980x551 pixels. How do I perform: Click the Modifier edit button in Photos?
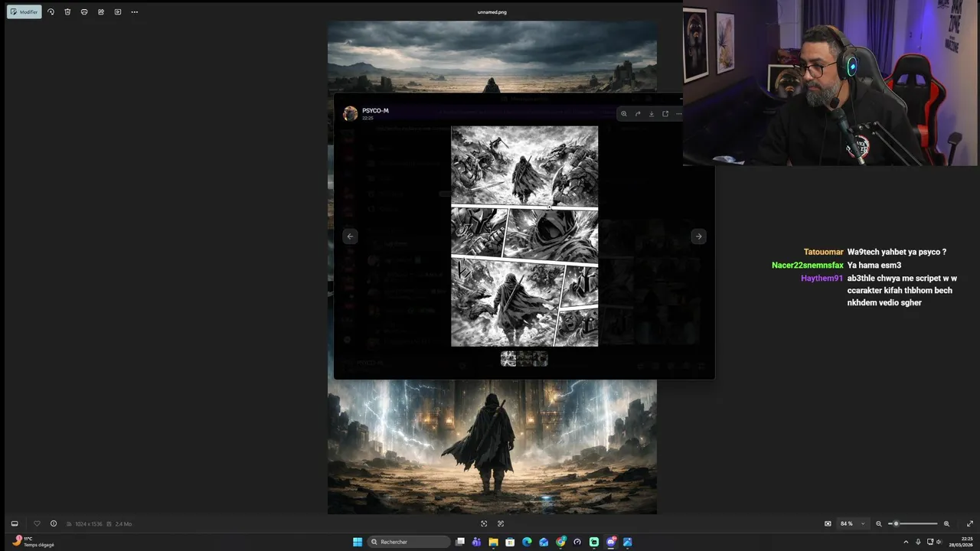tap(24, 12)
